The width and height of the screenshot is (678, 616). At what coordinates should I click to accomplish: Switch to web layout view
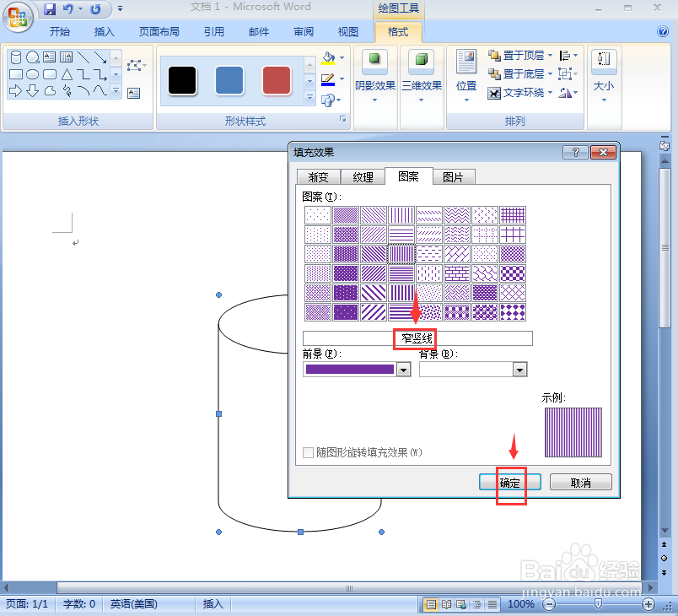(461, 604)
